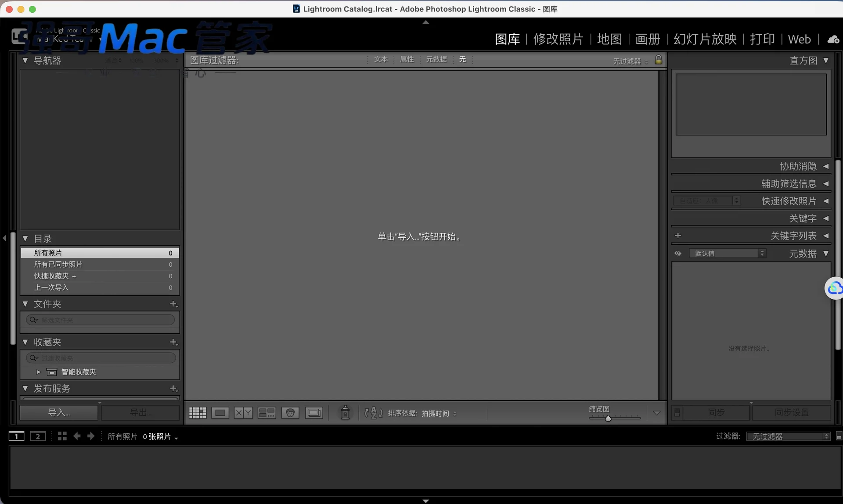
Task: Go back with filmstrip left arrow
Action: point(77,436)
